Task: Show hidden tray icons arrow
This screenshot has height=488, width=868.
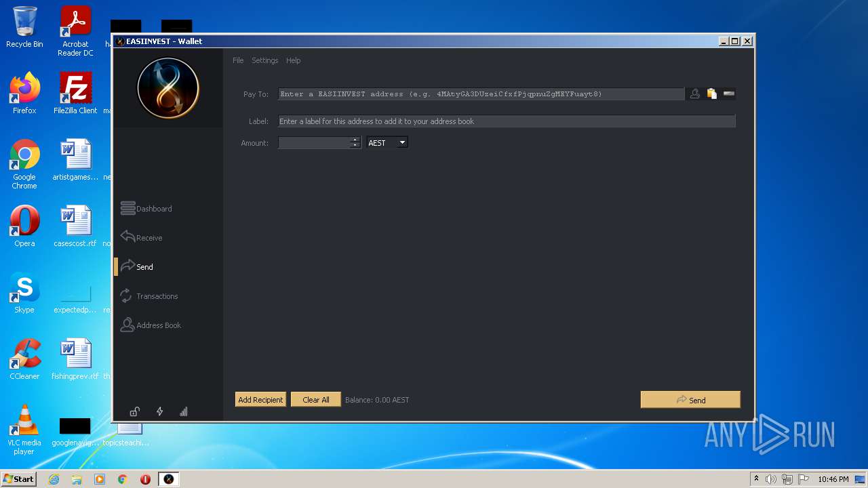Action: coord(756,479)
